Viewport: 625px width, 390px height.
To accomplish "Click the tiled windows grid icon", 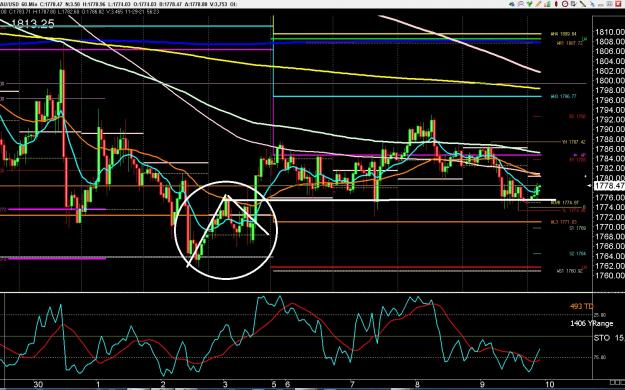I will 609,4.
